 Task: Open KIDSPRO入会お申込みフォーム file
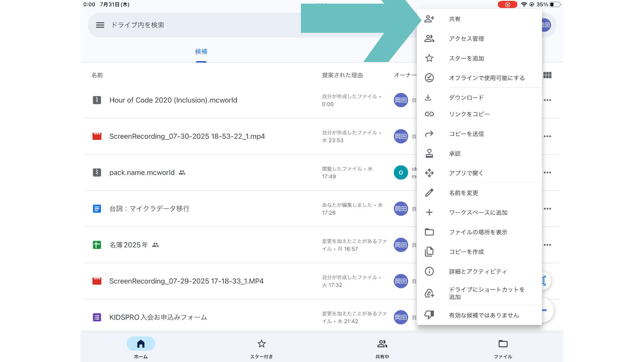pyautogui.click(x=158, y=317)
